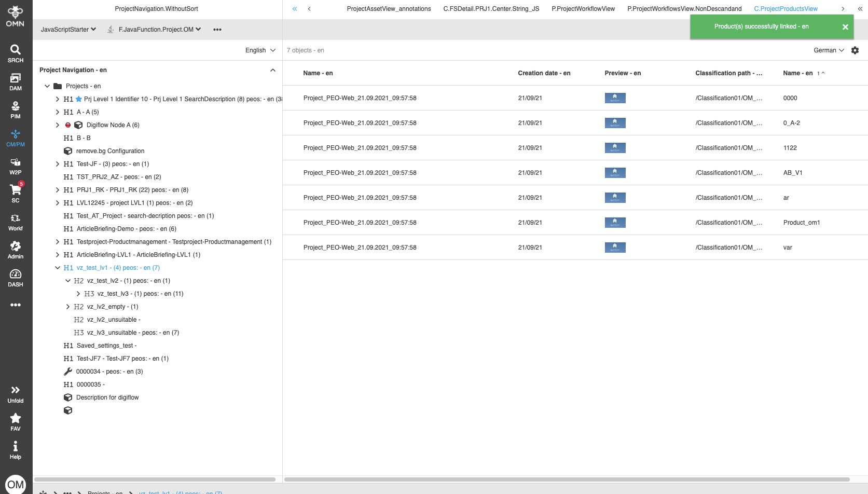Switch to the ProjectAssetView_annotations tab
868x494 pixels.
[x=389, y=9]
